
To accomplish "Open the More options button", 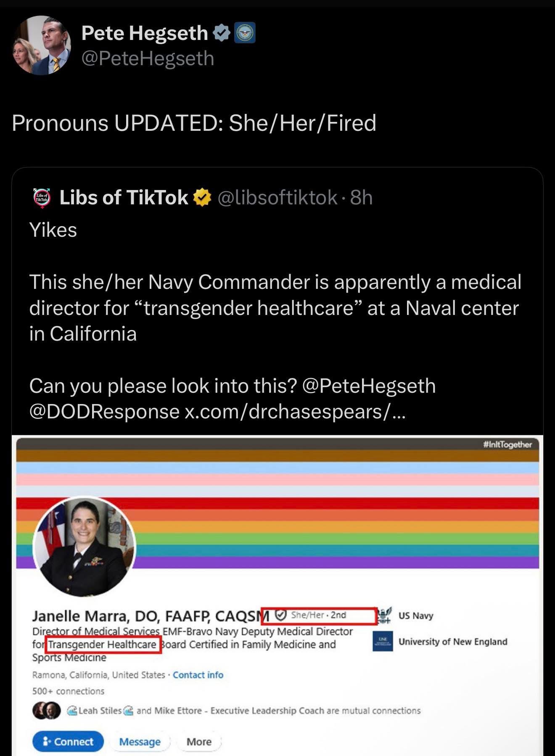I will click(x=199, y=742).
